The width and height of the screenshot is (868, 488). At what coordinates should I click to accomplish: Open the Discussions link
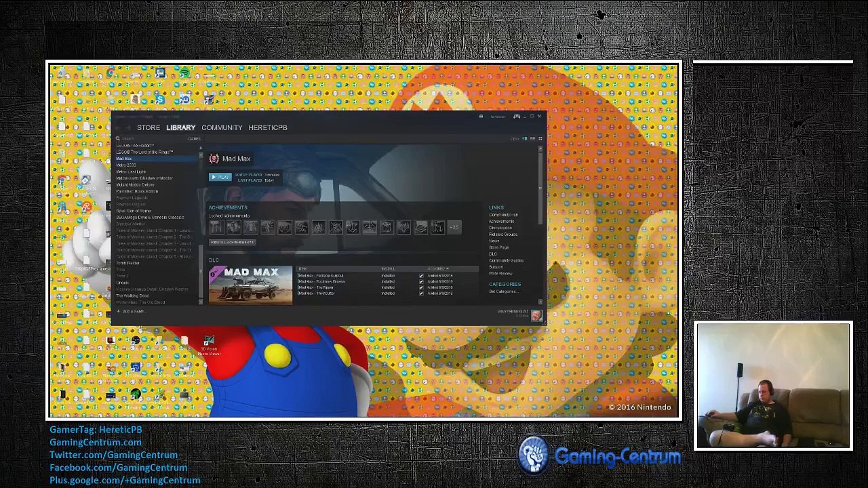click(500, 228)
